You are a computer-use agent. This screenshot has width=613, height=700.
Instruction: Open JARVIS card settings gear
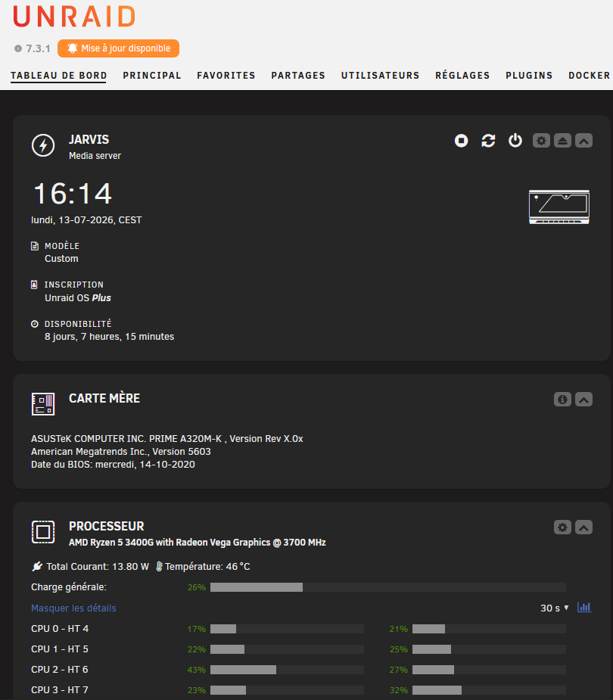542,141
